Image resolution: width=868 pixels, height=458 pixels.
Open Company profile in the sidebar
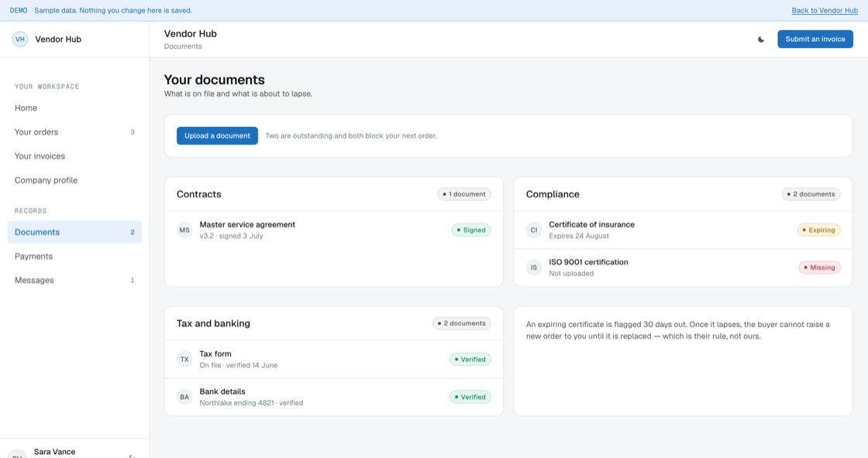click(x=74, y=180)
